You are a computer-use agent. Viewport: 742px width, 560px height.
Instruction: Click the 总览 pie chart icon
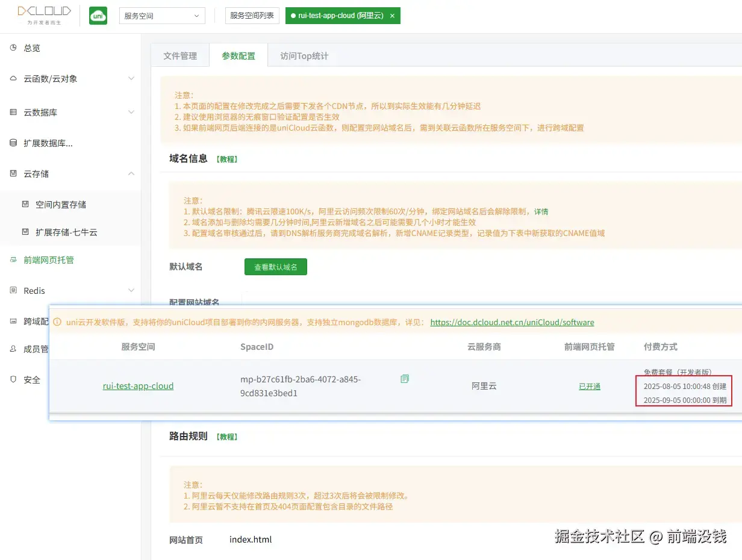point(13,48)
